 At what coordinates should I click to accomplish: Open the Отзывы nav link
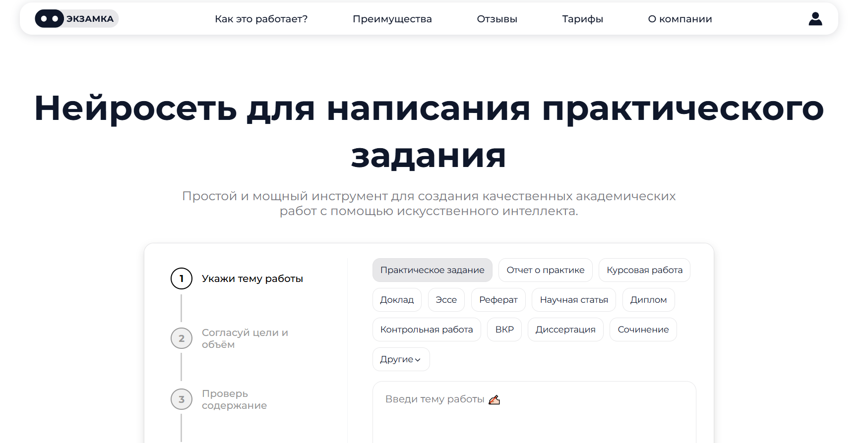(496, 19)
